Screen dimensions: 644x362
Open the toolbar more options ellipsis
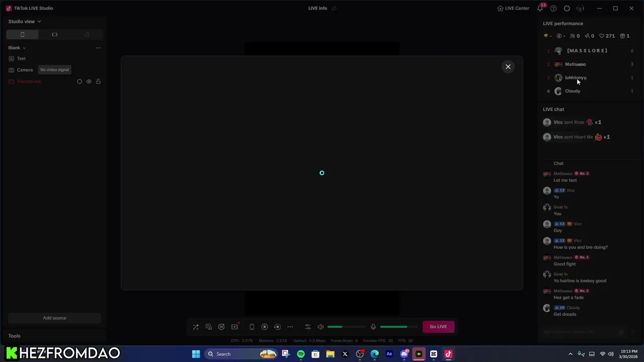290,327
